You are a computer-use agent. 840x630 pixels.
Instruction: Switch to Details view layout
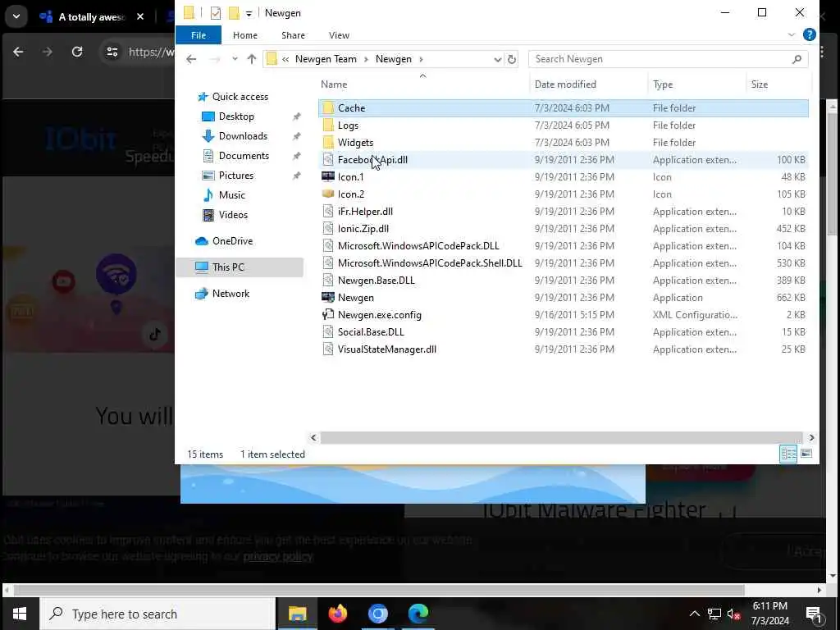[x=788, y=454]
